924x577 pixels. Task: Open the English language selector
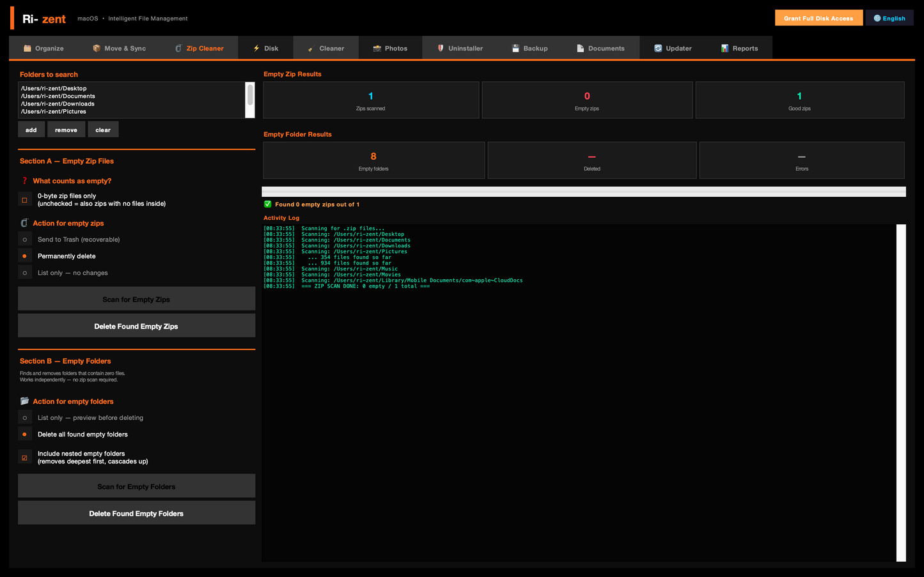(x=889, y=18)
